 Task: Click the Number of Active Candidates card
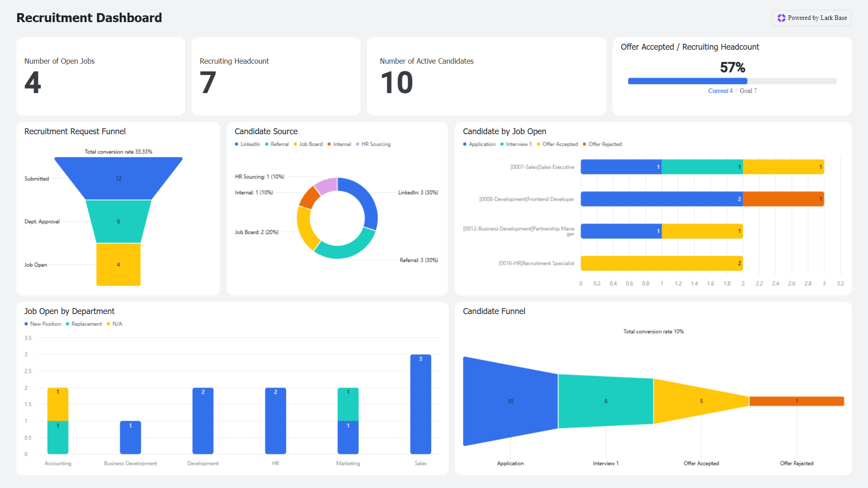(486, 76)
